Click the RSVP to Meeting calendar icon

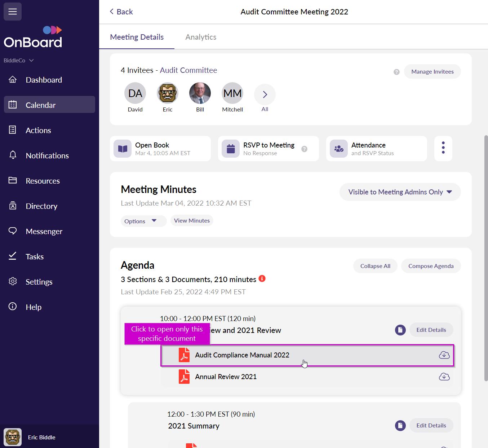point(231,149)
